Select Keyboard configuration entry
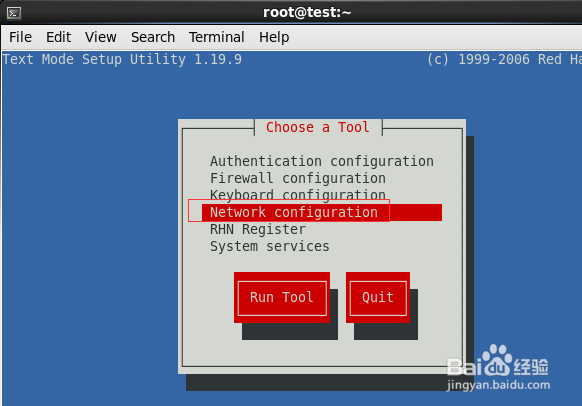 (x=298, y=194)
